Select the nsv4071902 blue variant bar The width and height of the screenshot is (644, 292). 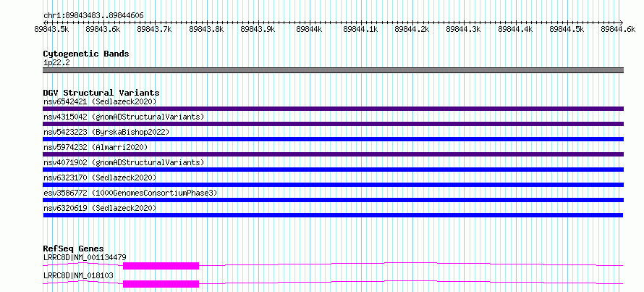pos(333,170)
